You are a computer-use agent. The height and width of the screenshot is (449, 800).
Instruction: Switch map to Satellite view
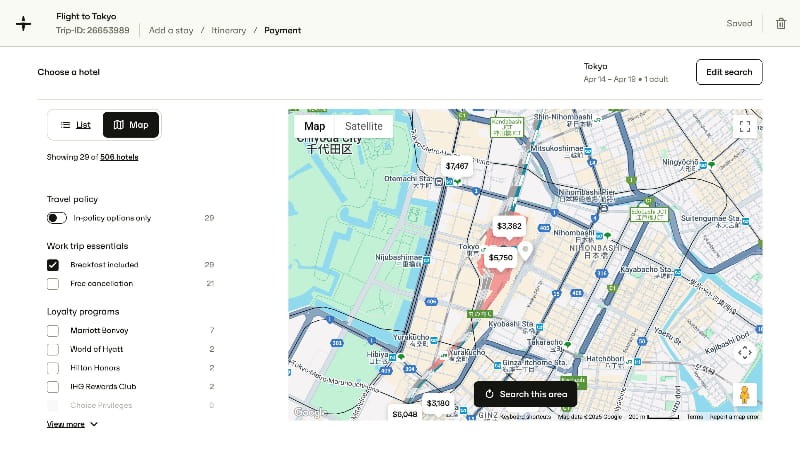(363, 127)
